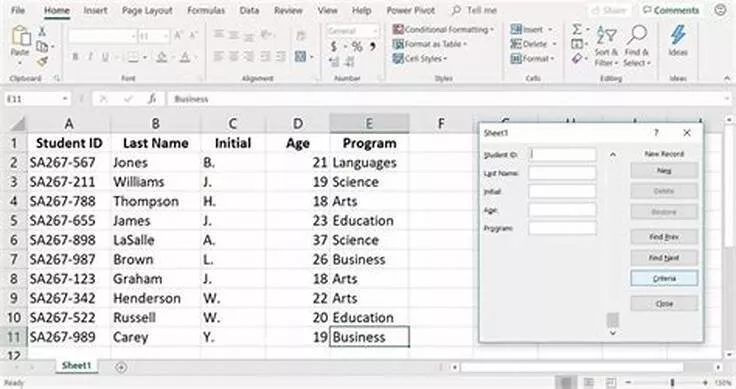The width and height of the screenshot is (736, 389).
Task: Toggle Italic formatting
Action: click(x=90, y=57)
